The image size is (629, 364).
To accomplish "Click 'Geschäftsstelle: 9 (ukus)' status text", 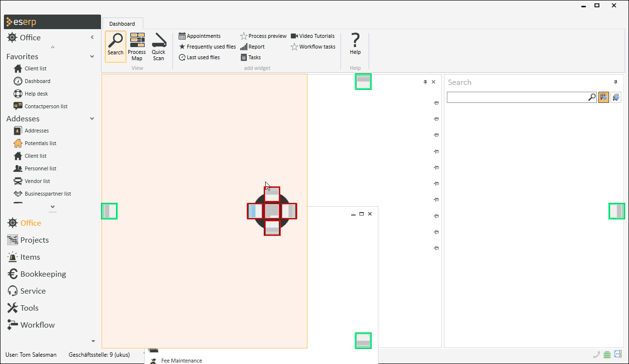I will [99, 355].
